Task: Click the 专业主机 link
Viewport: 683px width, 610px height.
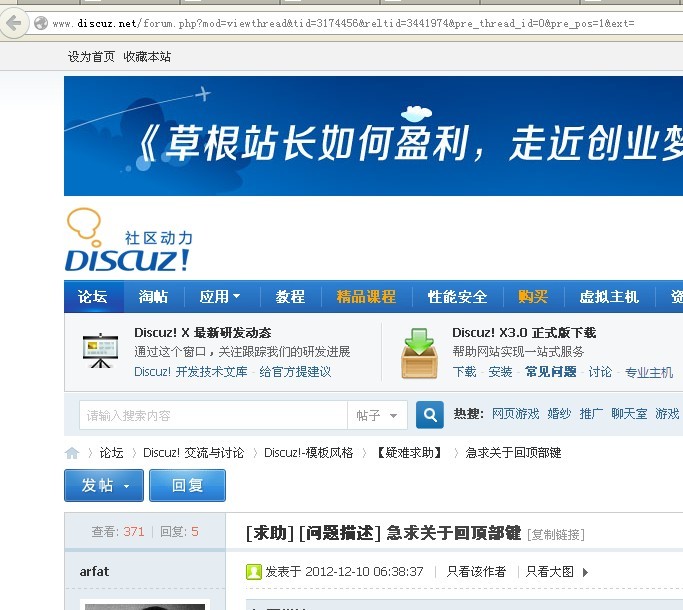Action: point(649,372)
